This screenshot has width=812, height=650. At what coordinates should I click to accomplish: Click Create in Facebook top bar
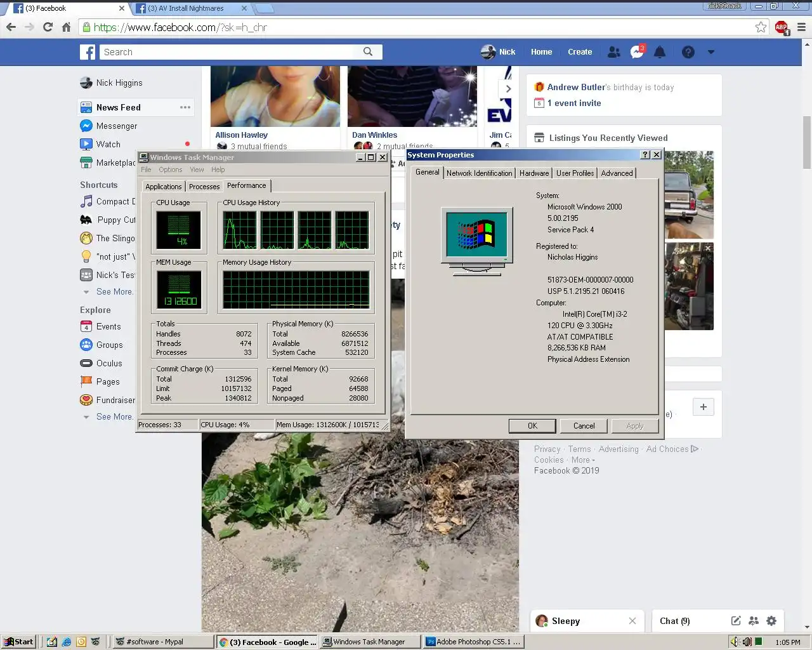point(580,52)
